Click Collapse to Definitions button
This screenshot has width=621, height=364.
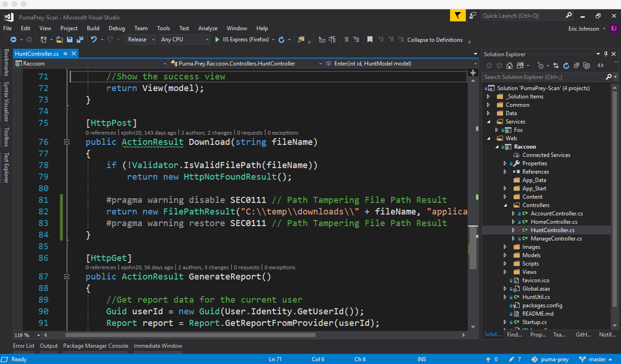tap(435, 40)
